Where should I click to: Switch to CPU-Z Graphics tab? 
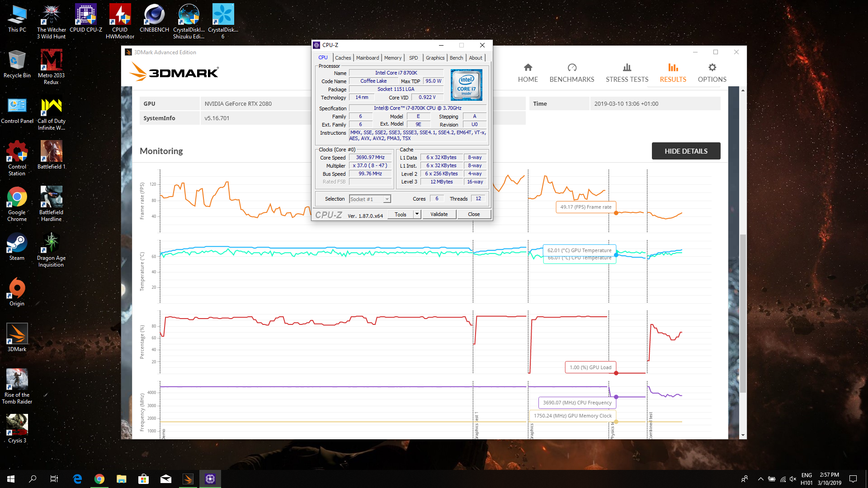435,58
